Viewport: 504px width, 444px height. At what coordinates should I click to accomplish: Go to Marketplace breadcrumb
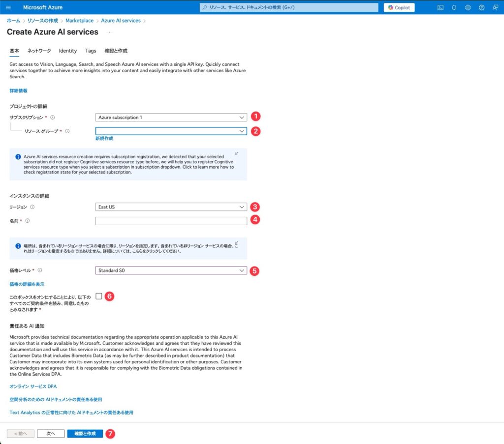(79, 21)
